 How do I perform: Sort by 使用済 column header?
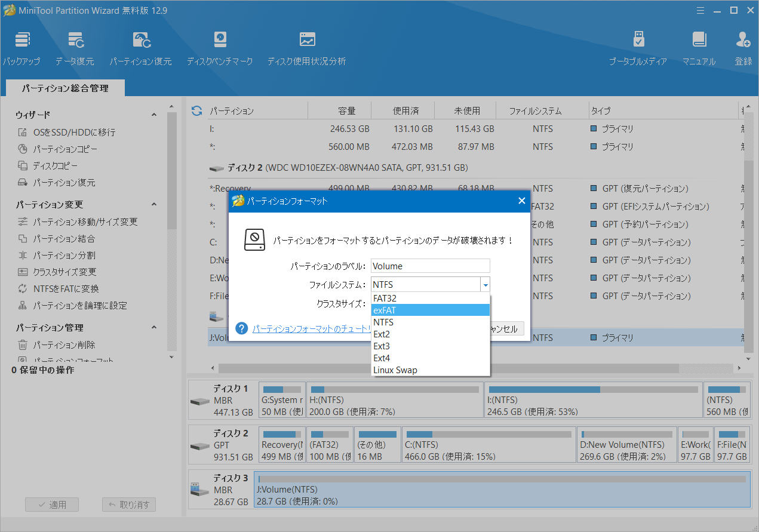pos(403,110)
